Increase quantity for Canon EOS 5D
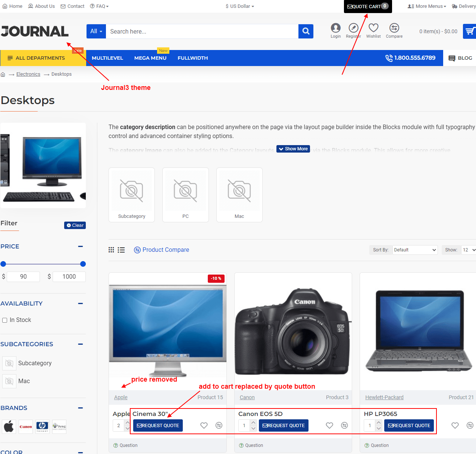476x454 pixels. [x=254, y=423]
